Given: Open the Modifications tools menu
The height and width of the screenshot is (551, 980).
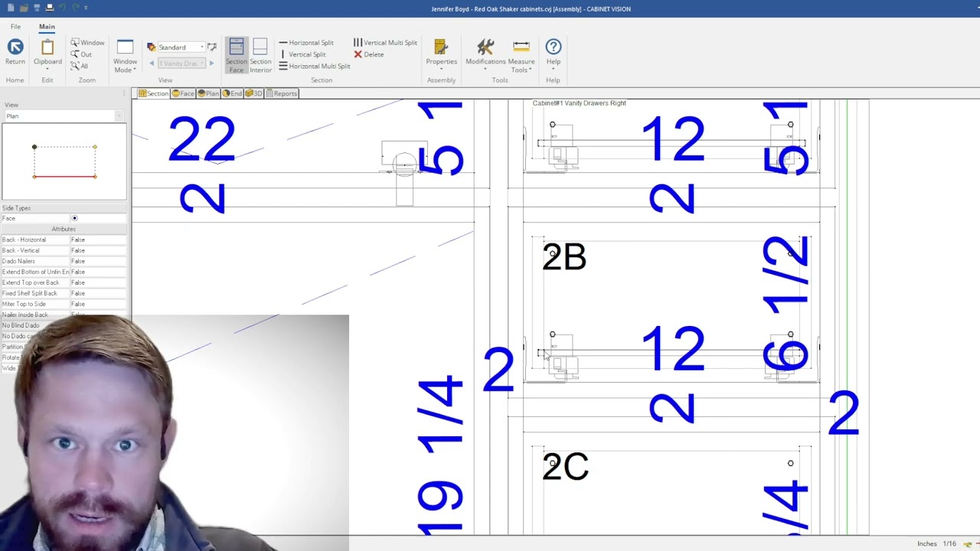Looking at the screenshot, I should [485, 56].
